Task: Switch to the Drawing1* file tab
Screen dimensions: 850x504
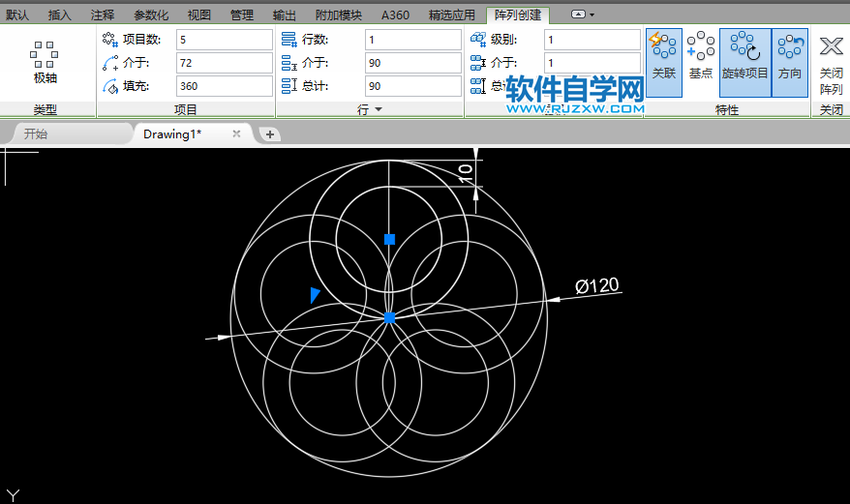Action: click(x=172, y=133)
